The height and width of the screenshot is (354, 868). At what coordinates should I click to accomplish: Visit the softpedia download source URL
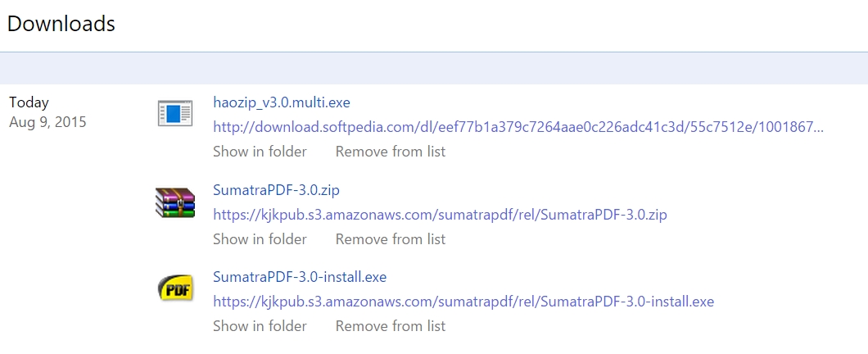coord(518,127)
